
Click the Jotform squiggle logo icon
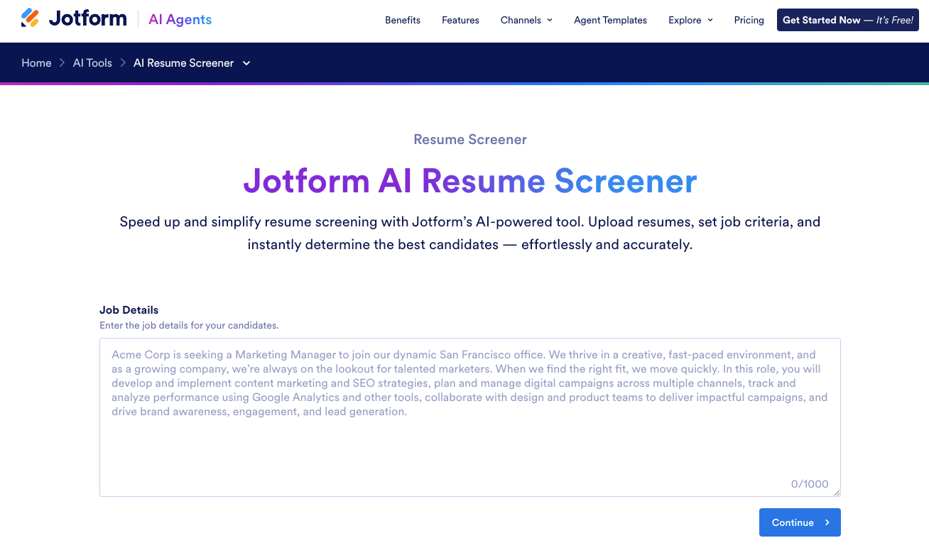click(x=30, y=19)
